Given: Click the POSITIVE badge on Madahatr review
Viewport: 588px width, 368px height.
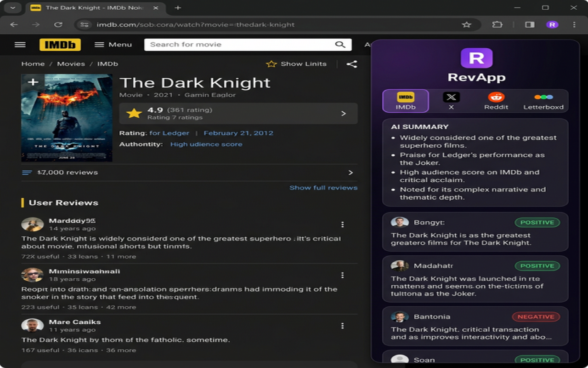Looking at the screenshot, I should point(537,265).
